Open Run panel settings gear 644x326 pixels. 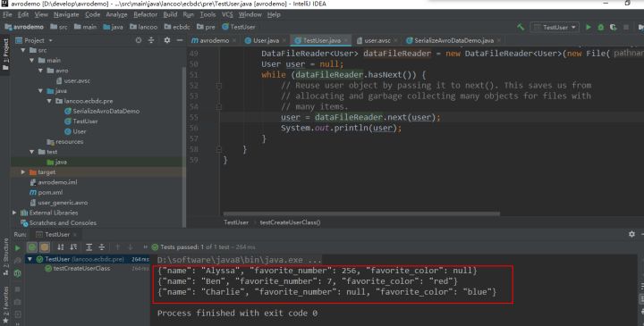tap(631, 234)
